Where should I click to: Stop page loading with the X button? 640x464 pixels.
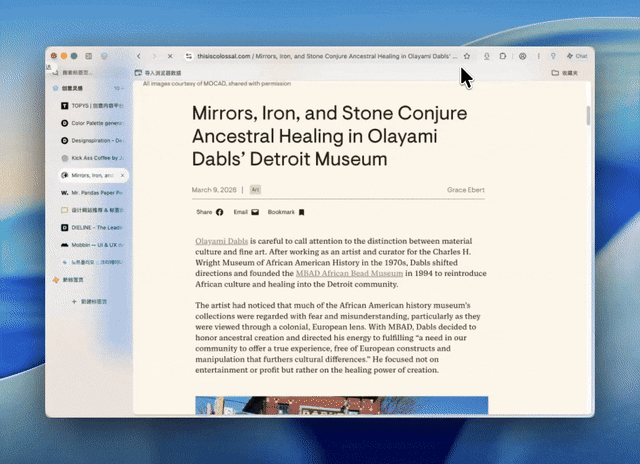pyautogui.click(x=170, y=56)
